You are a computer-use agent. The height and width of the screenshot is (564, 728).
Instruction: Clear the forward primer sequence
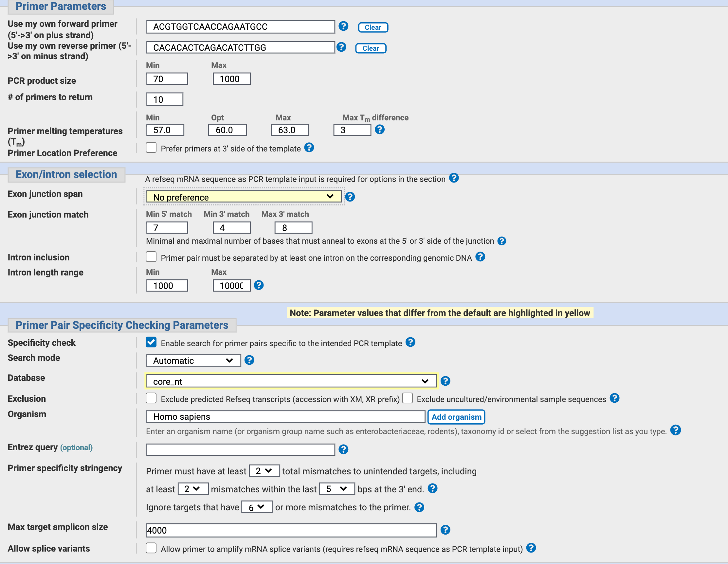373,27
